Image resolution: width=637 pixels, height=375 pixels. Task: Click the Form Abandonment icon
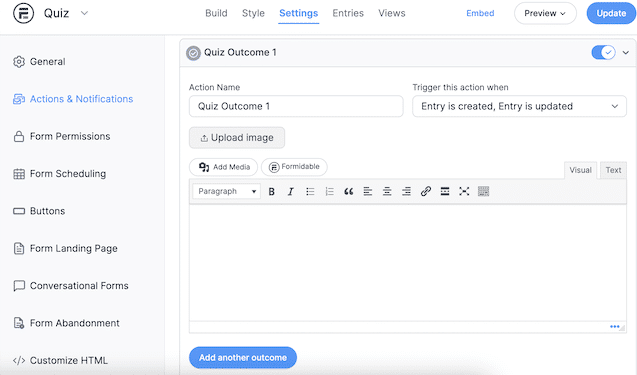[19, 323]
